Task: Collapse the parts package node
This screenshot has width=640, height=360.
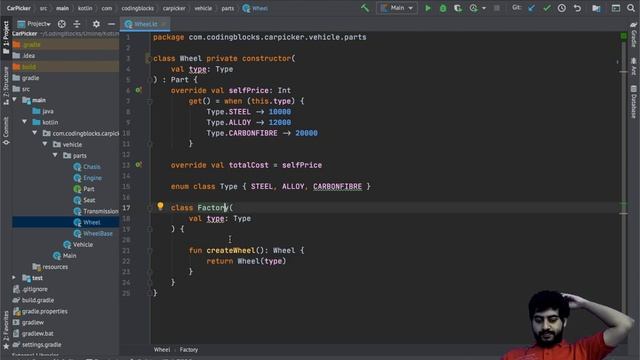Action: [x=56, y=156]
